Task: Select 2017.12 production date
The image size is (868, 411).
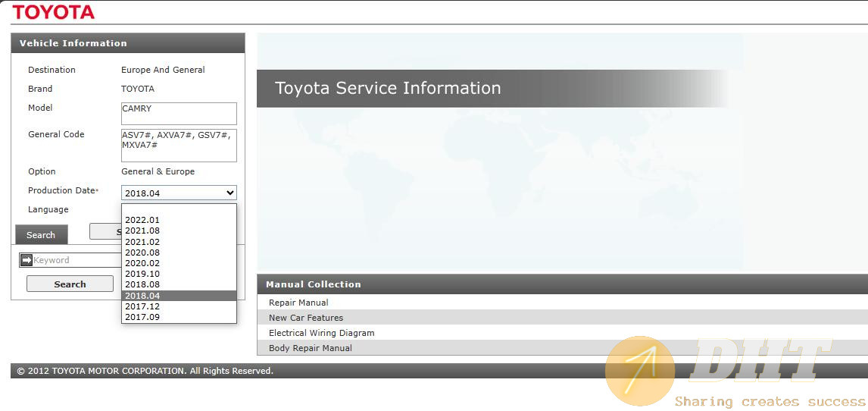Action: (179, 306)
